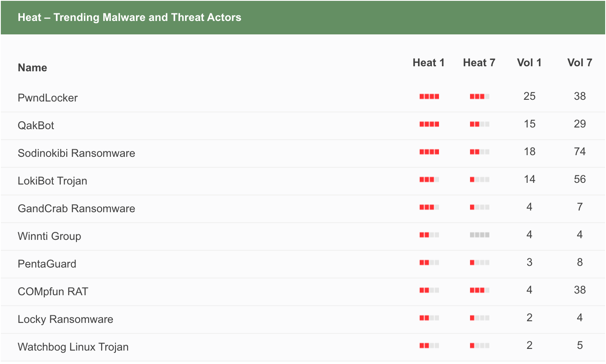Open the QakBot row name
The width and height of the screenshot is (606, 364).
pyautogui.click(x=36, y=125)
